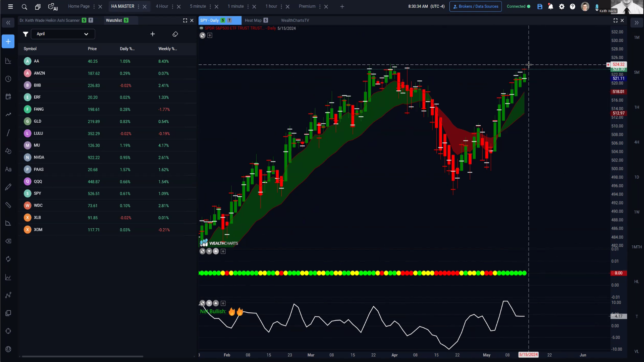
Task: Click the refresh rotate icon in sidebar
Action: pos(8,259)
